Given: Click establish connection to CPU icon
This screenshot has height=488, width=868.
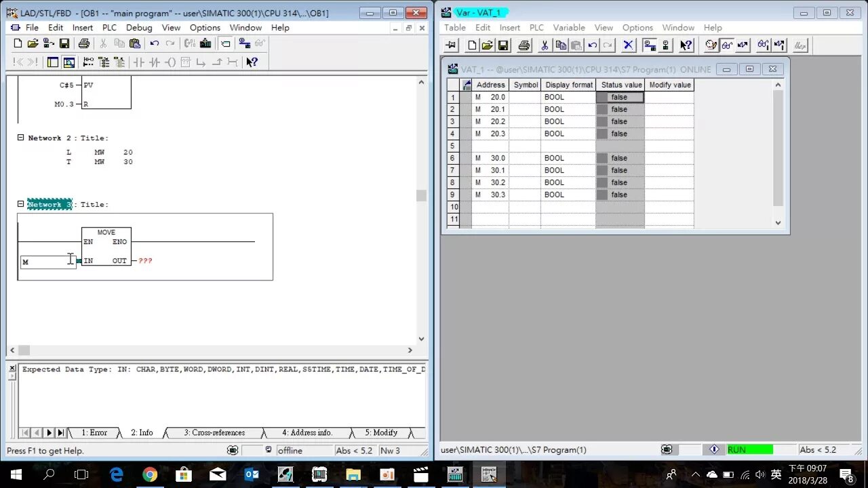Looking at the screenshot, I should pos(650,45).
